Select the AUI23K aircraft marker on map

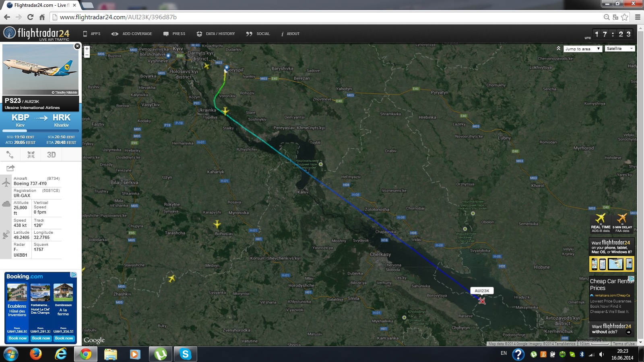pyautogui.click(x=482, y=300)
